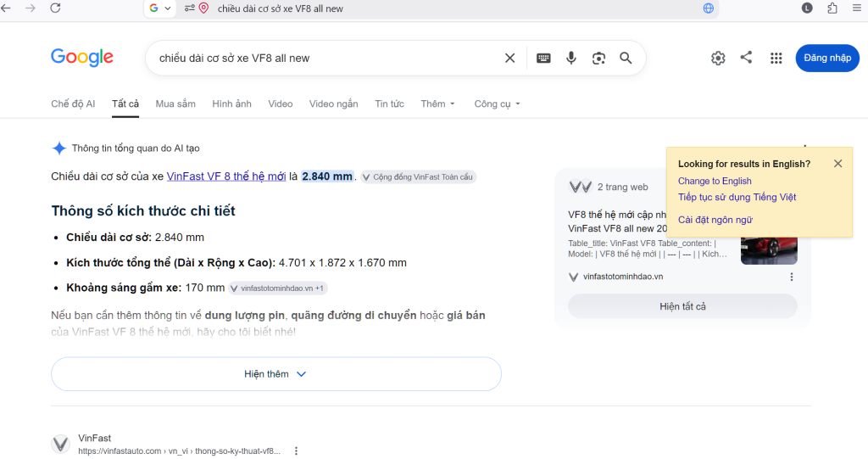Click the VinFast result favicon
Screen dimensions: 868x459
pyautogui.click(x=61, y=444)
